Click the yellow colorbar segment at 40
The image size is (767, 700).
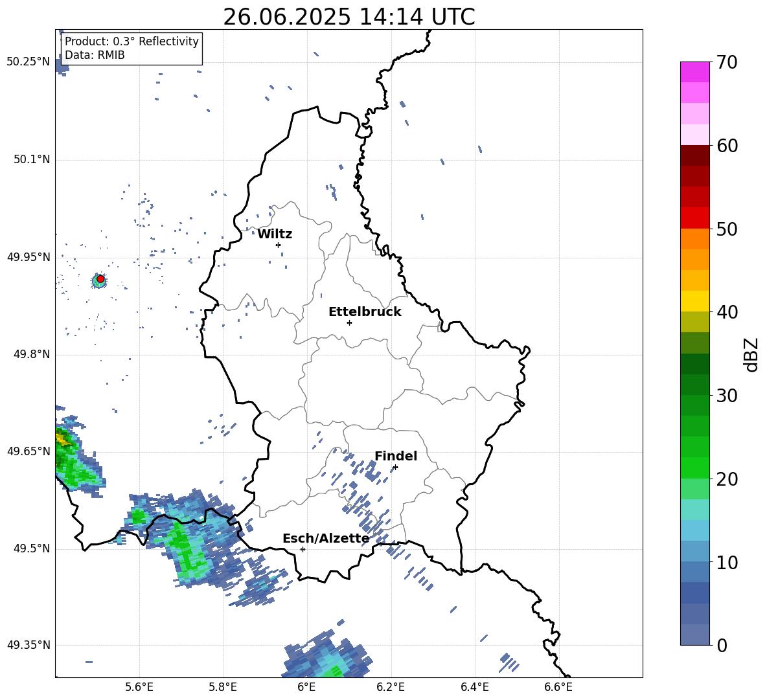coord(694,301)
